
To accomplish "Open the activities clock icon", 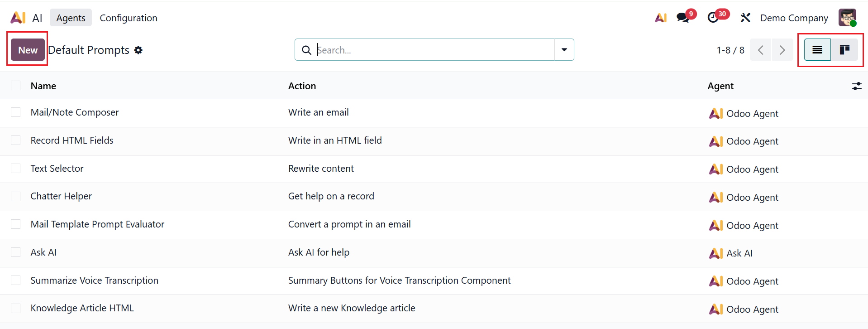I will click(713, 18).
